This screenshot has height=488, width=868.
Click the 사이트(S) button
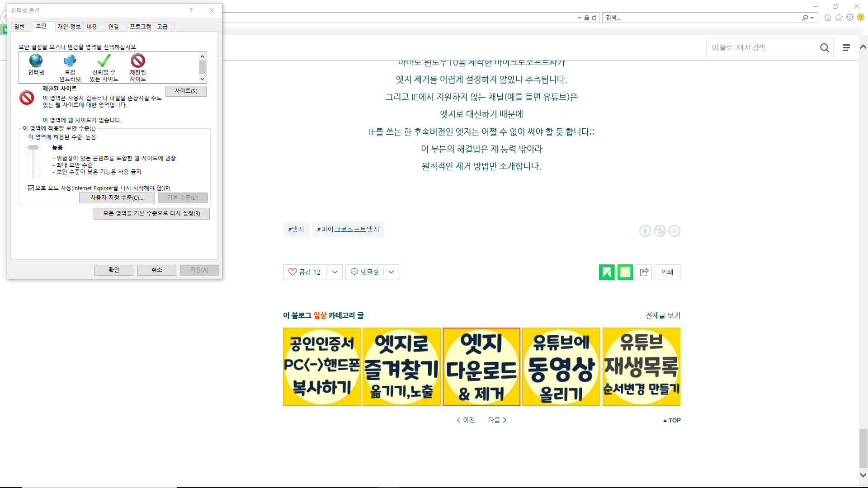[x=186, y=91]
